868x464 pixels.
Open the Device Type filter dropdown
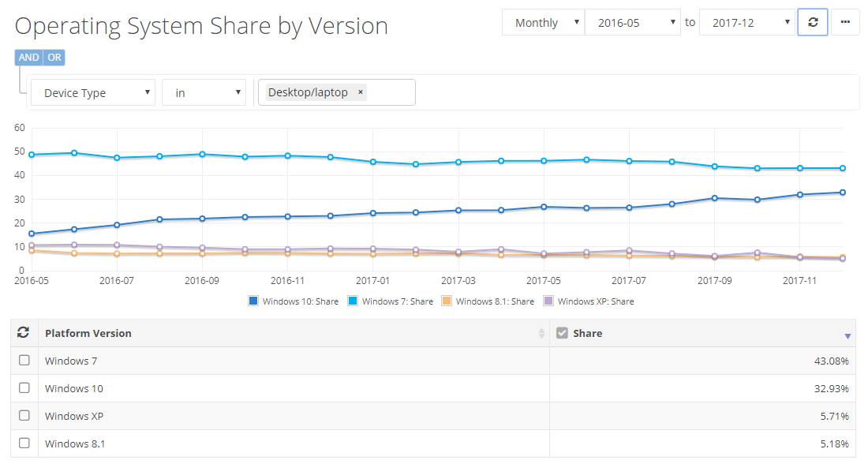click(93, 93)
